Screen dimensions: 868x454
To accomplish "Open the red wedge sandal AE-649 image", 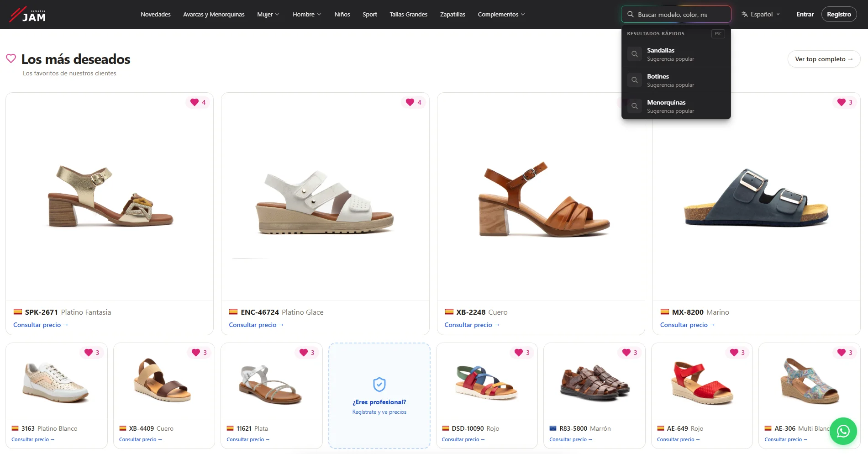I will tap(702, 383).
